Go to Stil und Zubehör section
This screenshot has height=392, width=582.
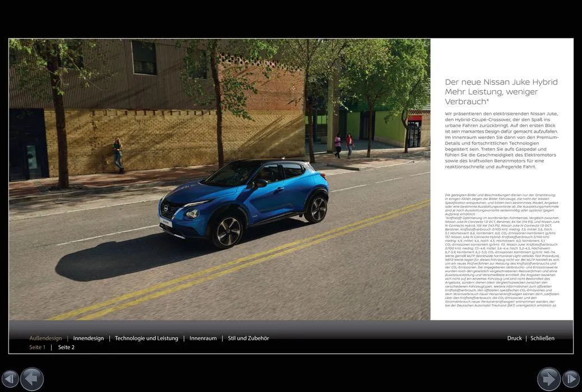coord(248,338)
